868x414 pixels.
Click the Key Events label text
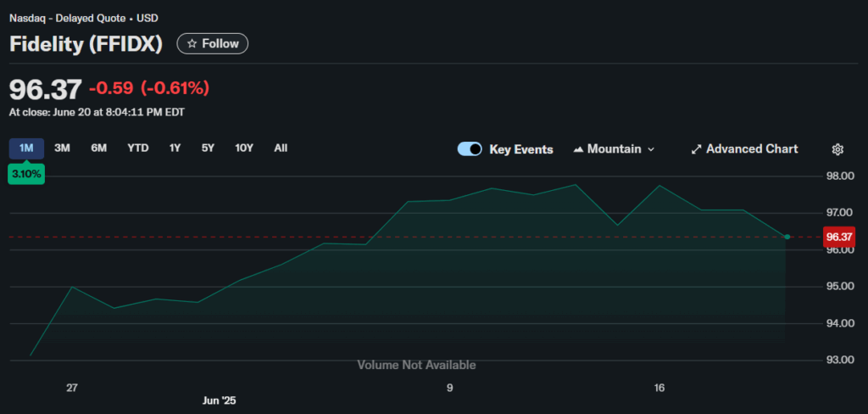coord(521,149)
